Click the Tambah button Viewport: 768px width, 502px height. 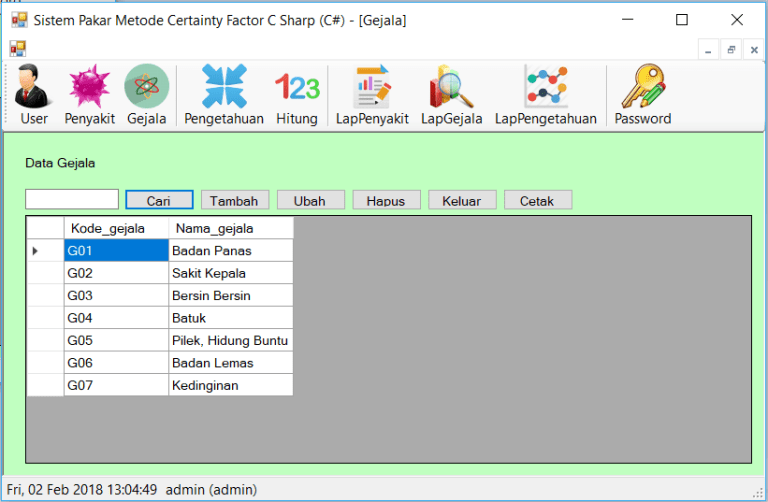pos(234,200)
